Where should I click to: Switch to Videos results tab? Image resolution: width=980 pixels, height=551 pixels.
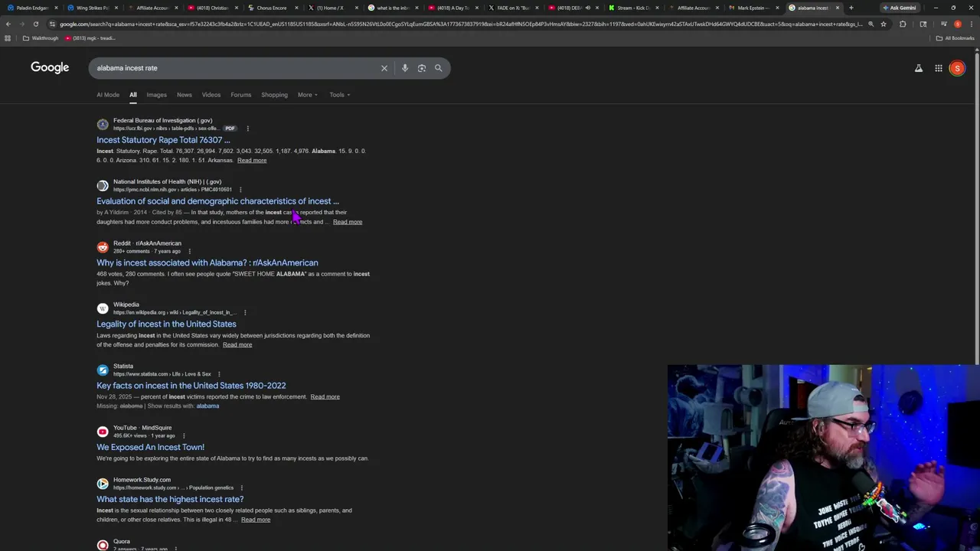click(211, 95)
